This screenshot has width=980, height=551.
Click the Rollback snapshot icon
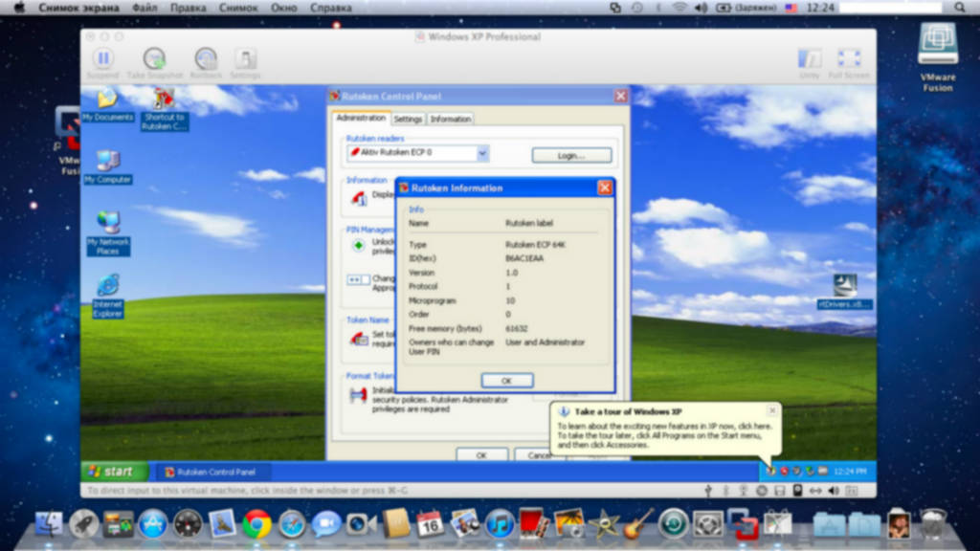coord(205,59)
